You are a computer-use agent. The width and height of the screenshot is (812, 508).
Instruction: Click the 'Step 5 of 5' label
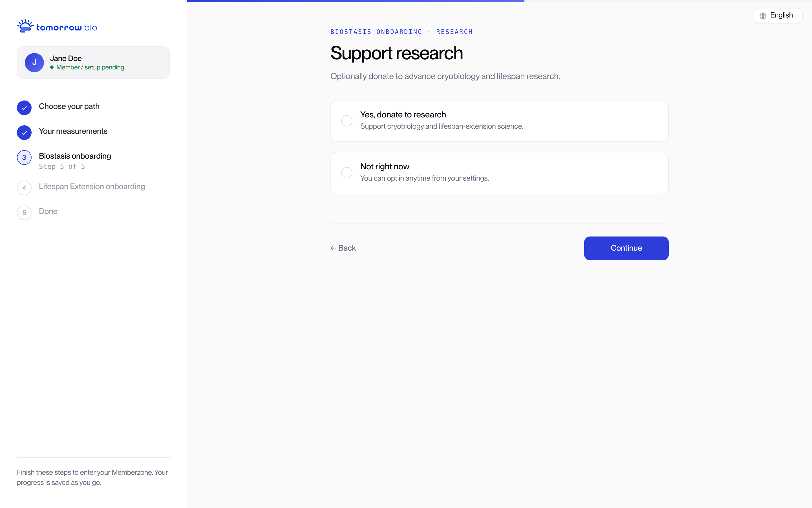(x=62, y=167)
